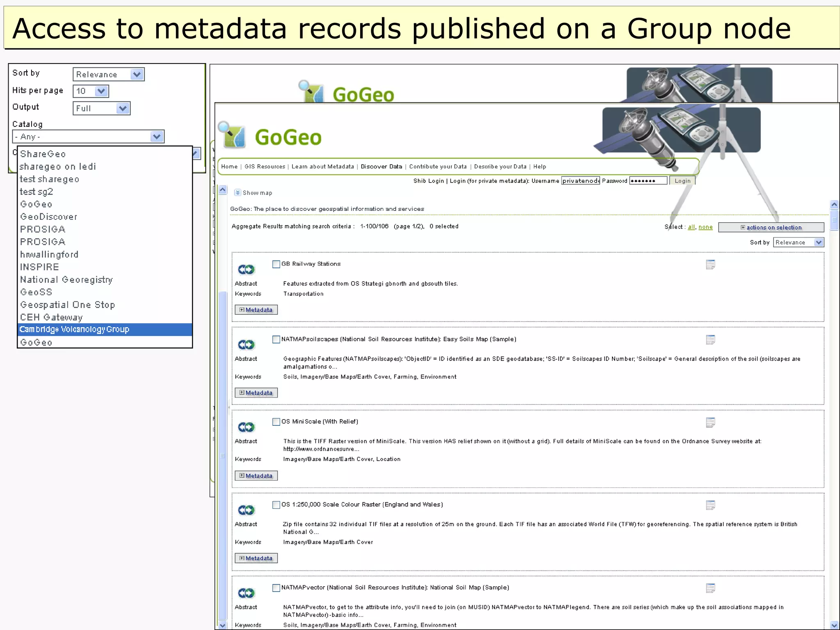Click the GO icon beside GB Railway Stations

pyautogui.click(x=246, y=269)
